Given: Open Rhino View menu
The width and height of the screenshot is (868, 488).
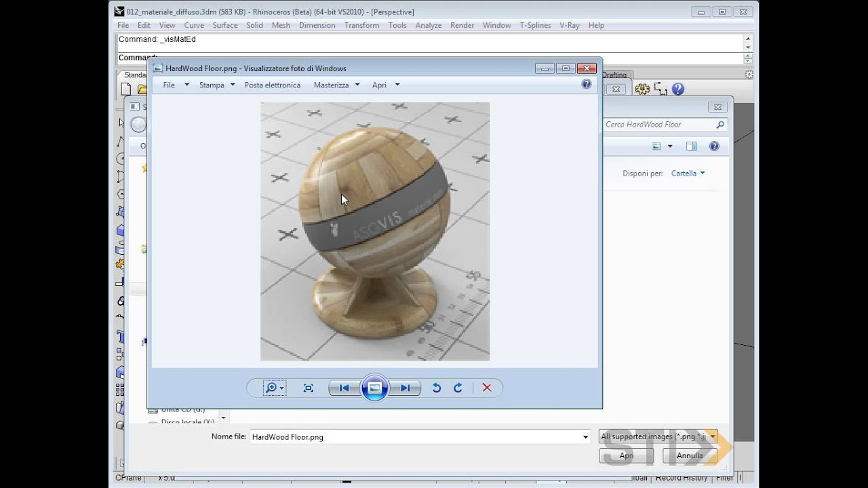Looking at the screenshot, I should [167, 25].
